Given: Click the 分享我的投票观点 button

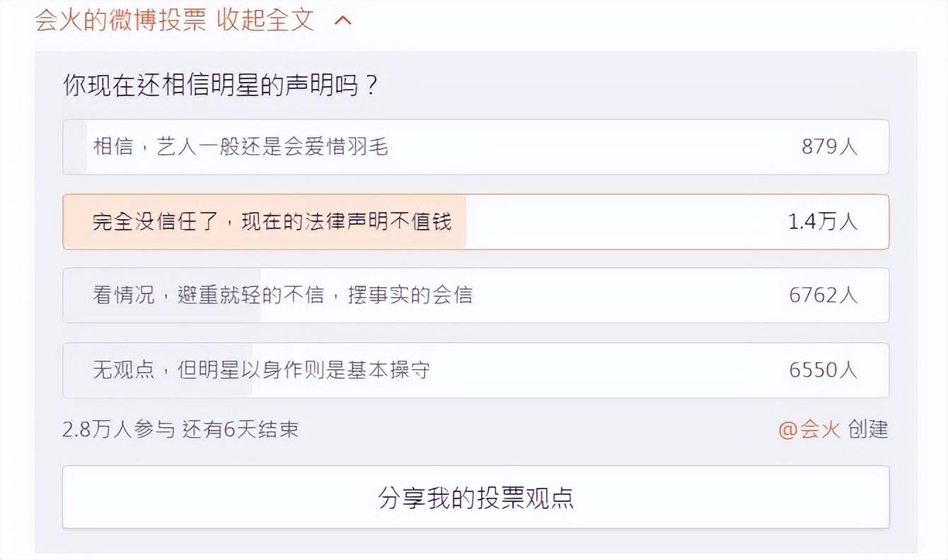Looking at the screenshot, I should coord(475,497).
